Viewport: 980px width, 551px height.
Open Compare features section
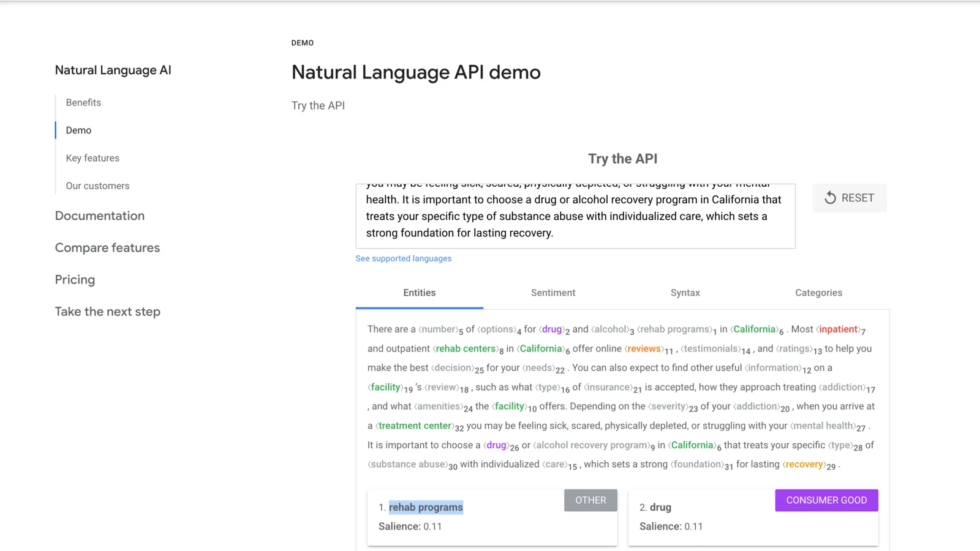click(107, 247)
